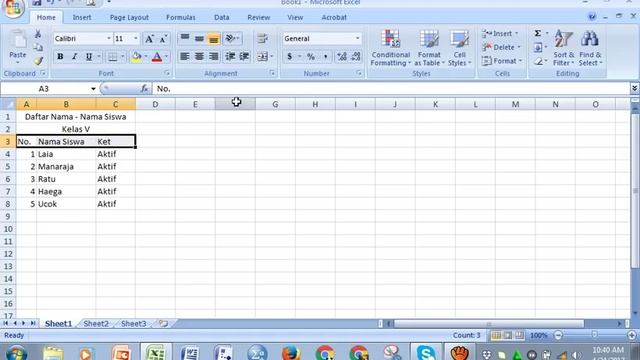This screenshot has height=360, width=640.
Task: Set Top Align for cells
Action: (x=184, y=38)
